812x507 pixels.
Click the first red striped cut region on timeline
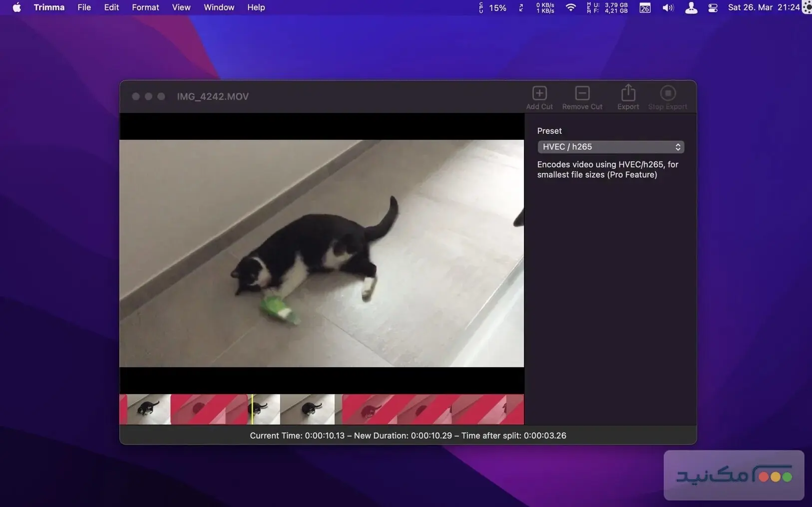(x=209, y=409)
